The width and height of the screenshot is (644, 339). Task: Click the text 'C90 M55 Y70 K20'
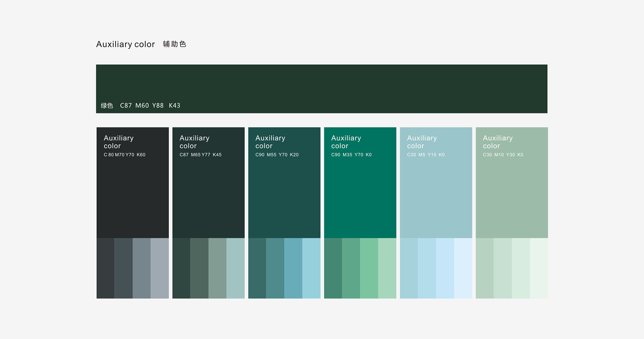pyautogui.click(x=277, y=155)
